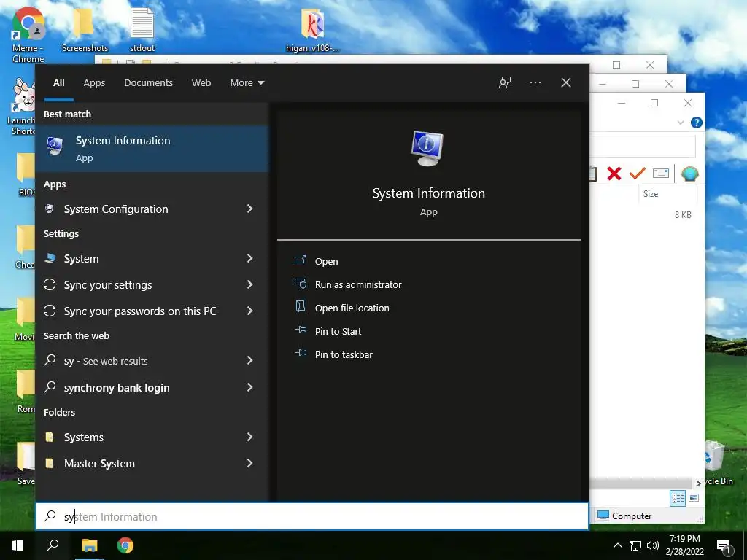This screenshot has width=747, height=560.
Task: Choose Open file location
Action: coord(342,308)
